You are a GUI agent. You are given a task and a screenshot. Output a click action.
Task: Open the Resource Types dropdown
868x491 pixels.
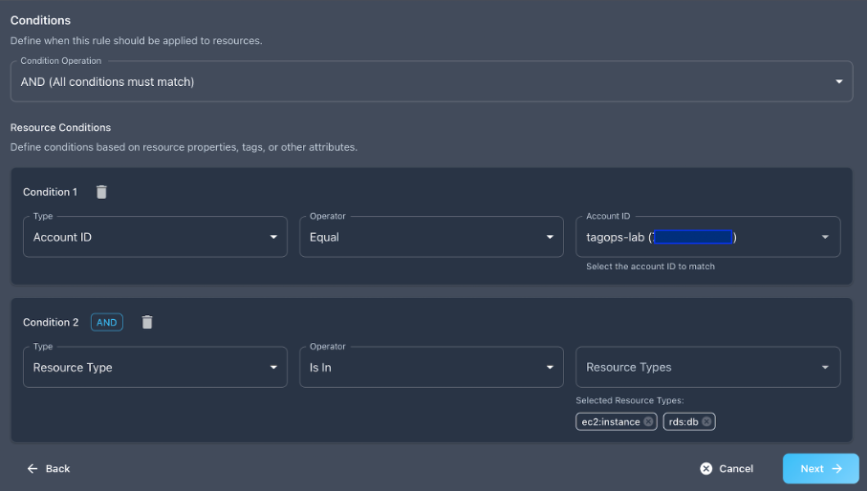click(708, 367)
